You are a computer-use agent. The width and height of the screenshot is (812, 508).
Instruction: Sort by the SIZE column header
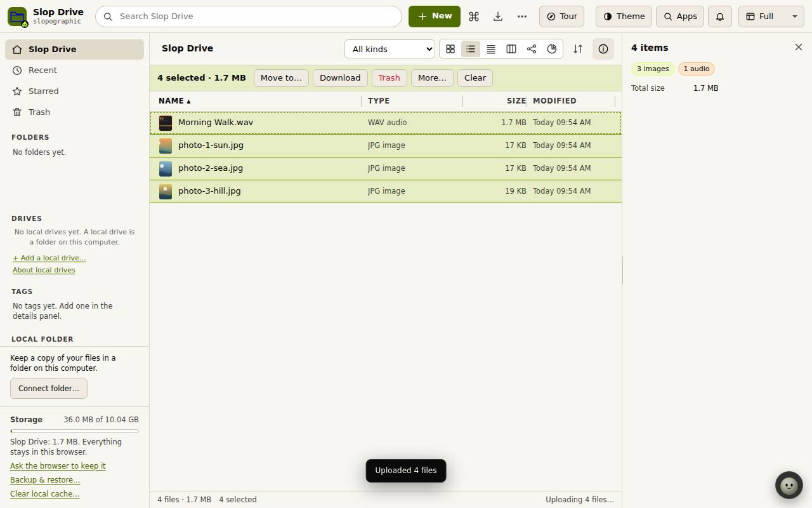[516, 101]
